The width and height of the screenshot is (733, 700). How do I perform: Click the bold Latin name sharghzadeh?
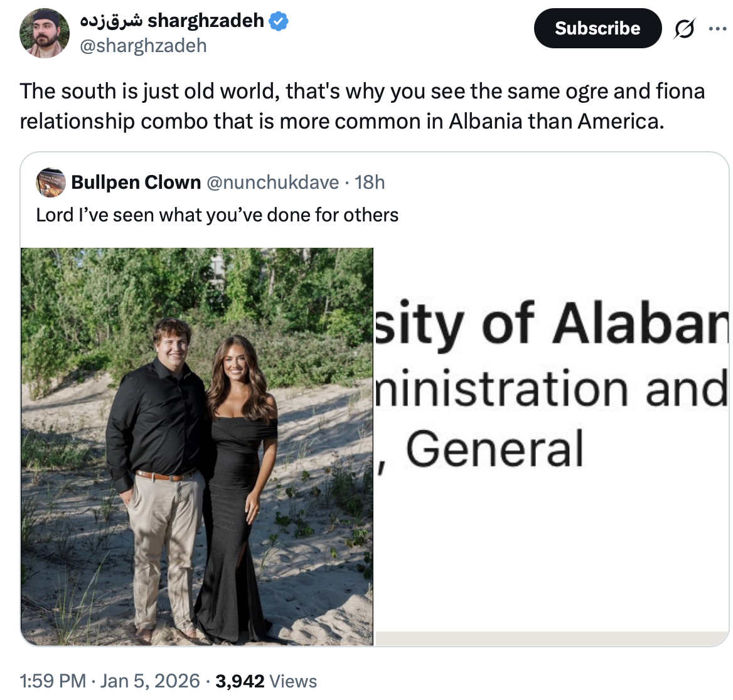[206, 21]
